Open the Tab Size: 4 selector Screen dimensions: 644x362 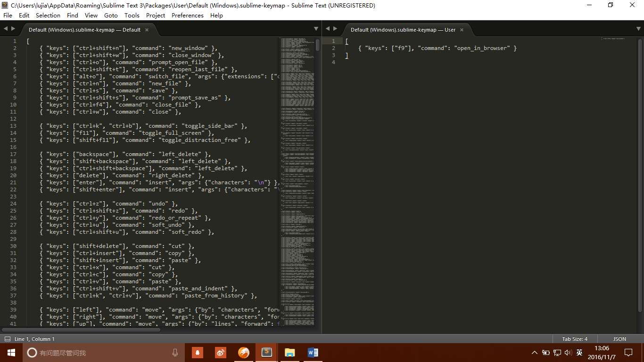575,339
